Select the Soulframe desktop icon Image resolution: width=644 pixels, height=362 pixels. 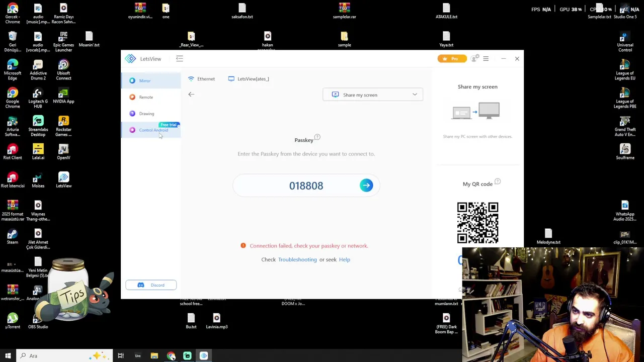click(625, 151)
